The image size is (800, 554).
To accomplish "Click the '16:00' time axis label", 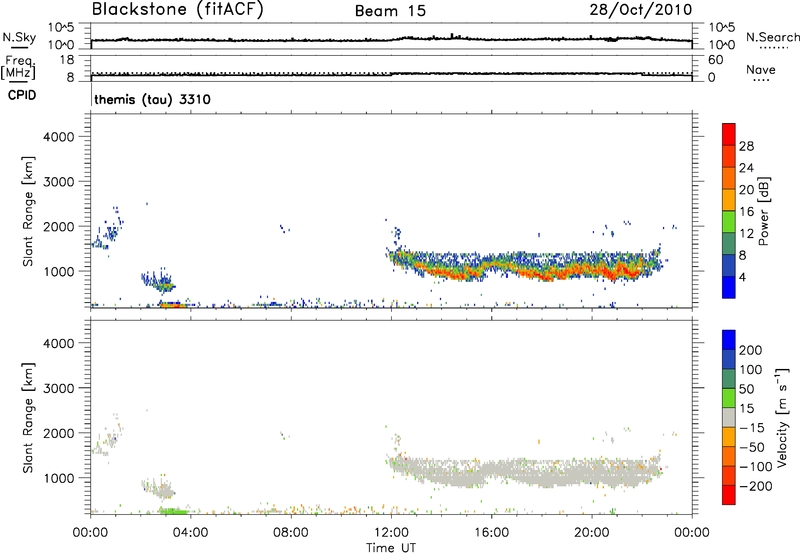I will coord(491,533).
